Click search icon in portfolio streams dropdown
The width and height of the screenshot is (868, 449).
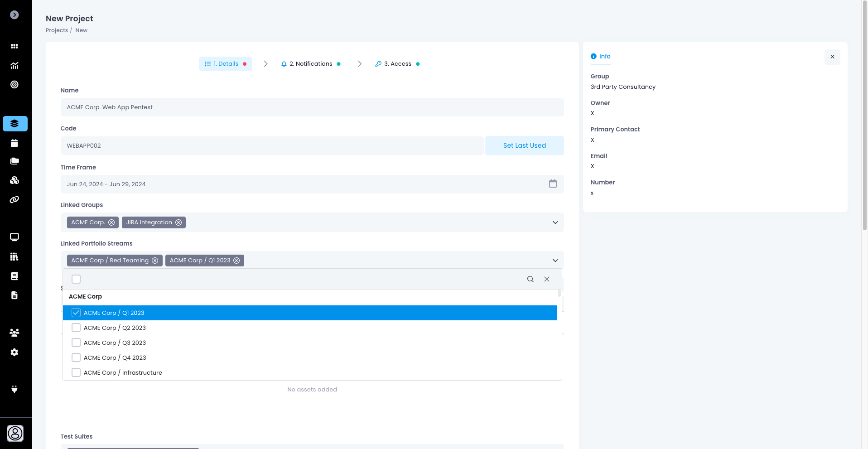click(530, 279)
